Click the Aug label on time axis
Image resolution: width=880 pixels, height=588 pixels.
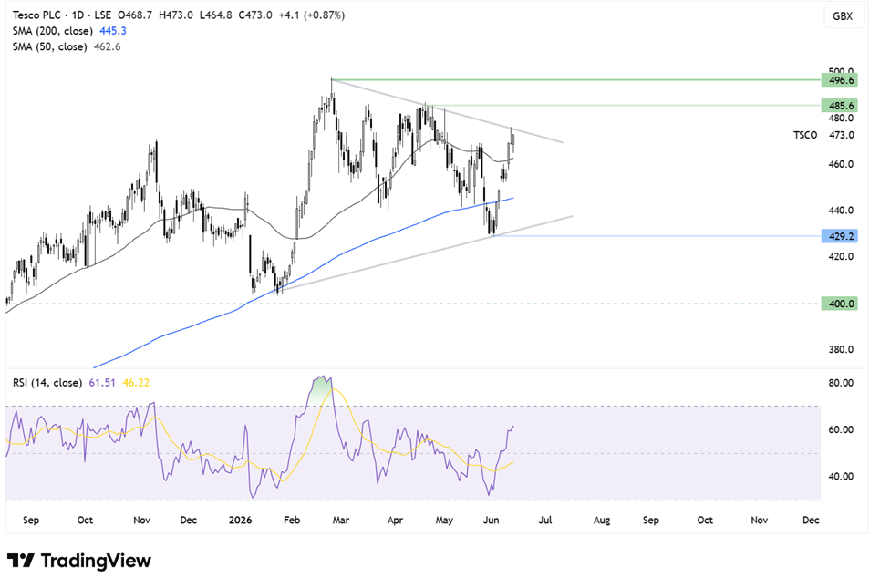602,521
